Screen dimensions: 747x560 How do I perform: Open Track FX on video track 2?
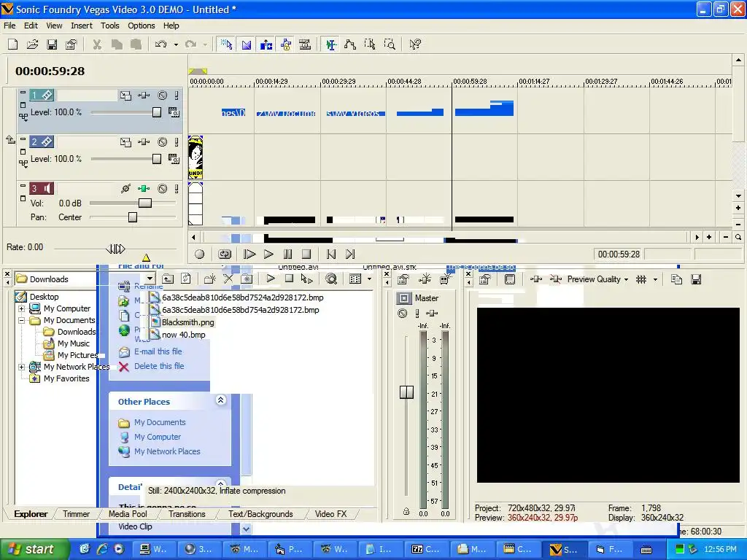pyautogui.click(x=144, y=142)
